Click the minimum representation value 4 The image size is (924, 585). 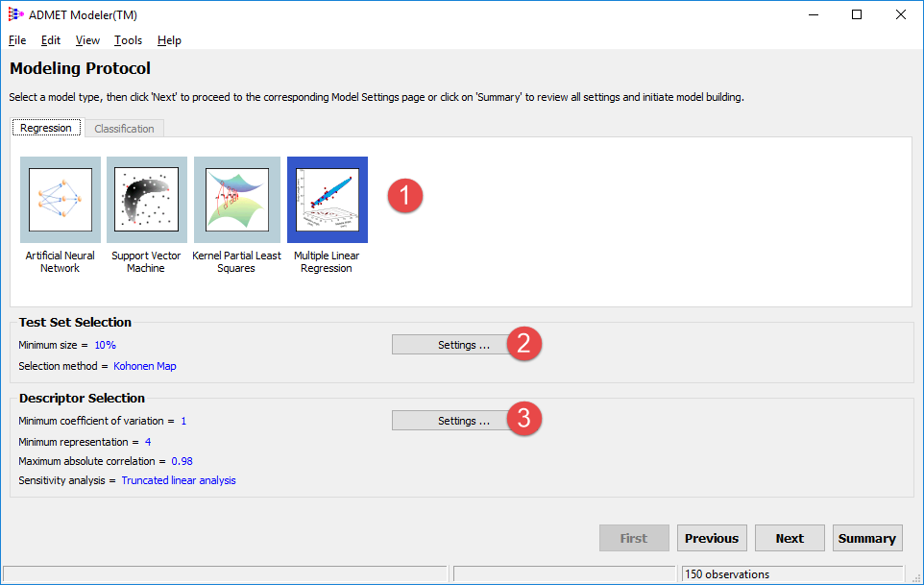148,442
